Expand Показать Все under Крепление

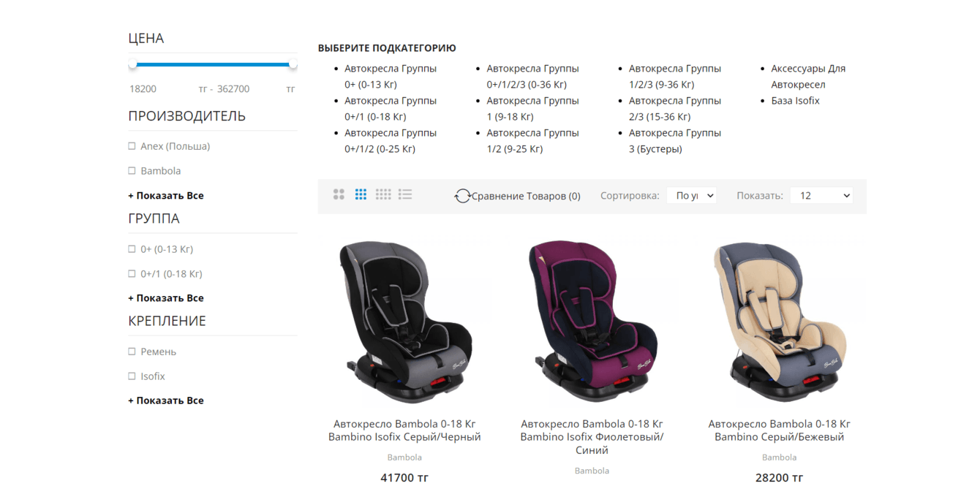pyautogui.click(x=166, y=400)
